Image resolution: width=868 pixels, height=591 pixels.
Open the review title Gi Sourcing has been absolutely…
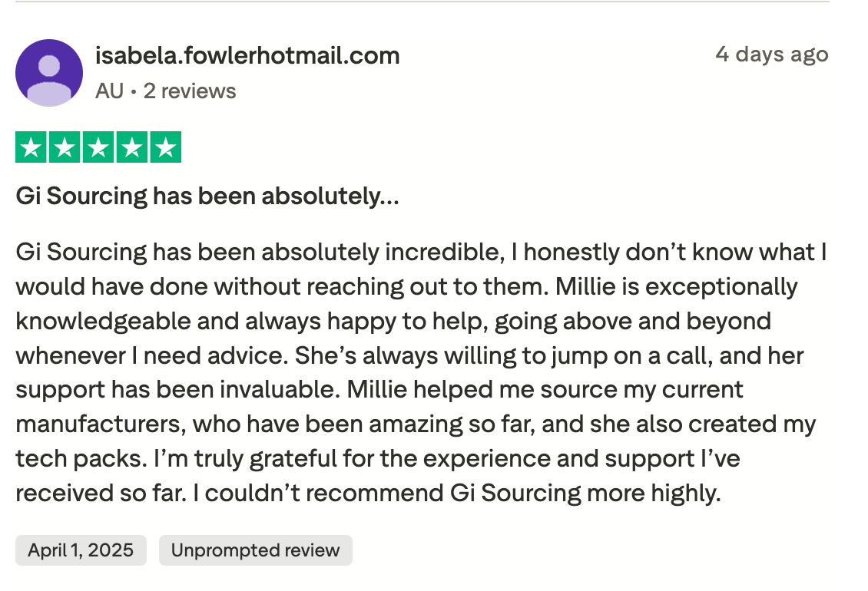pyautogui.click(x=207, y=196)
